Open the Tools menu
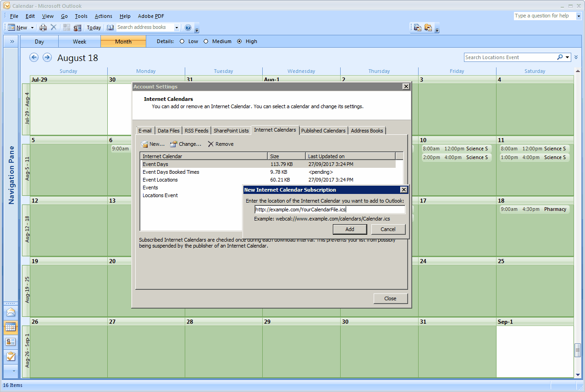 (81, 16)
